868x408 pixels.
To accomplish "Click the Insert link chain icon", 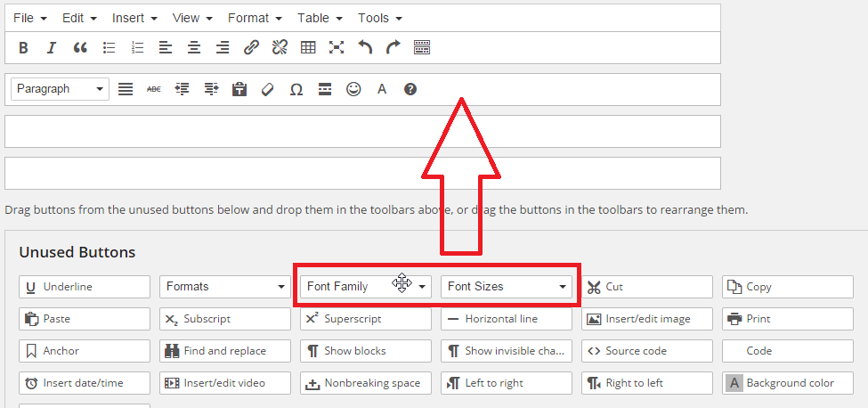I will [251, 47].
